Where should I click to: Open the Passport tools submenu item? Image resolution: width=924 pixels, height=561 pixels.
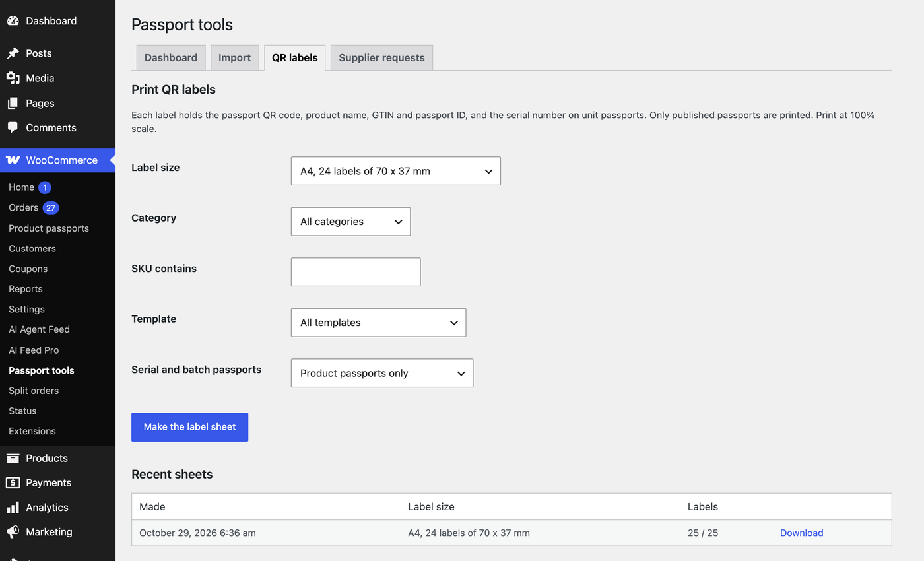[42, 370]
